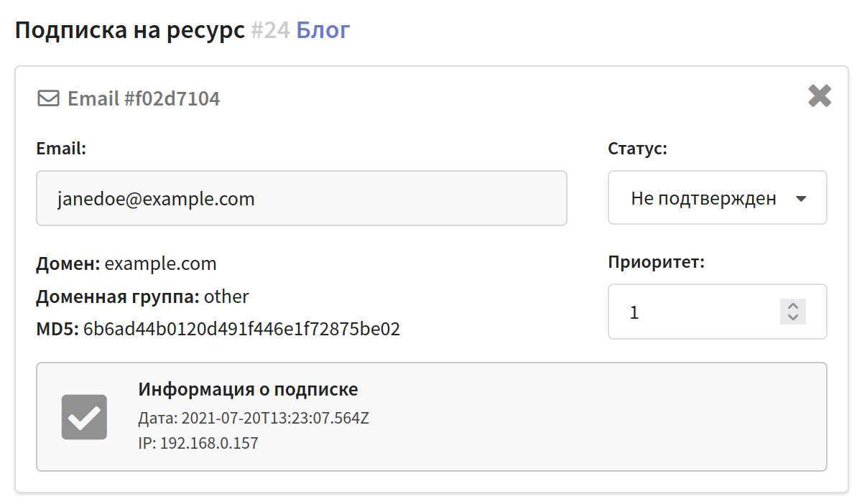Click the #24 resource number in the title
The width and height of the screenshot is (862, 504).
270,31
